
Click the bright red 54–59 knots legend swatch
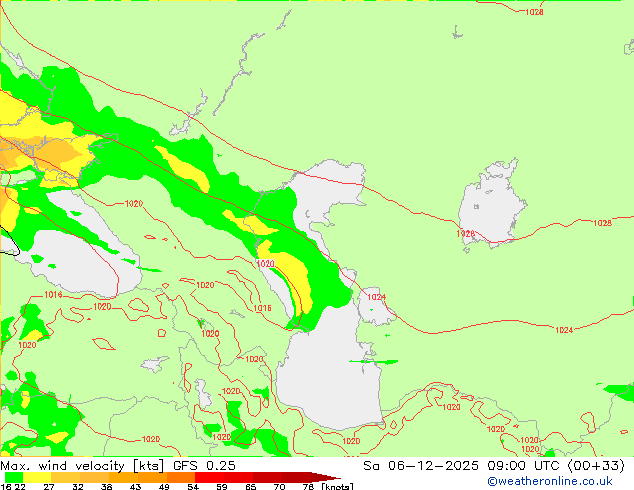(209, 477)
